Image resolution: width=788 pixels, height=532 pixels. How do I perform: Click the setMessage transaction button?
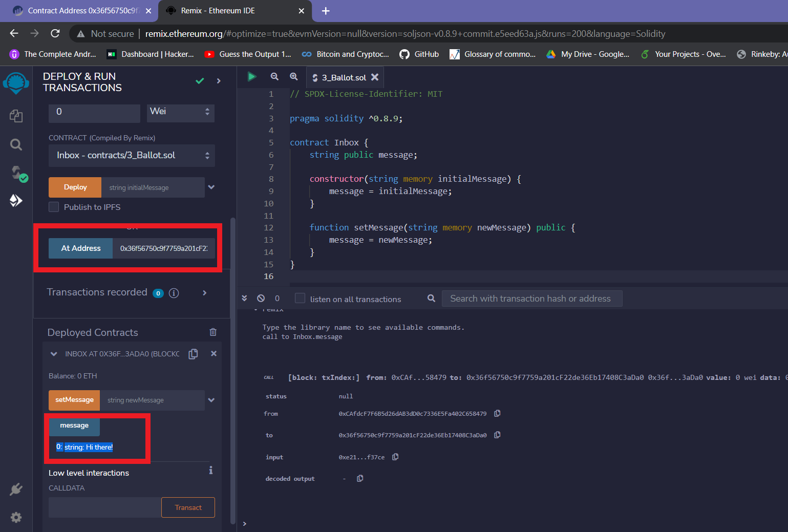(74, 400)
